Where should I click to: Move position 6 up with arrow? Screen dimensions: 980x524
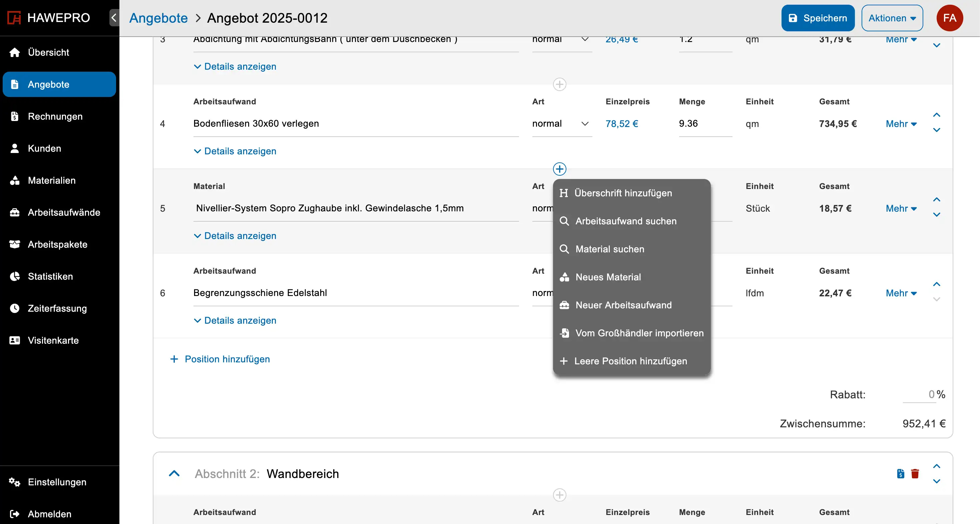pos(937,284)
